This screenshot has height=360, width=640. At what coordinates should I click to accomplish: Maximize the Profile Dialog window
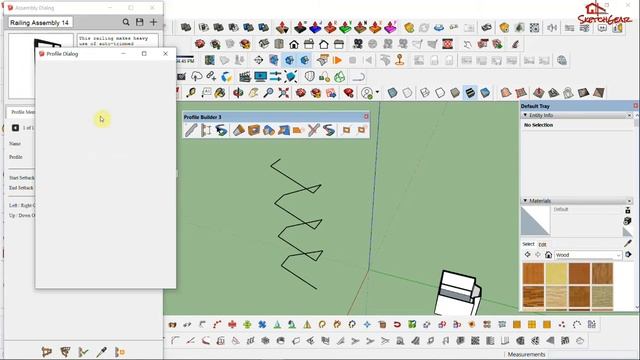tap(144, 53)
